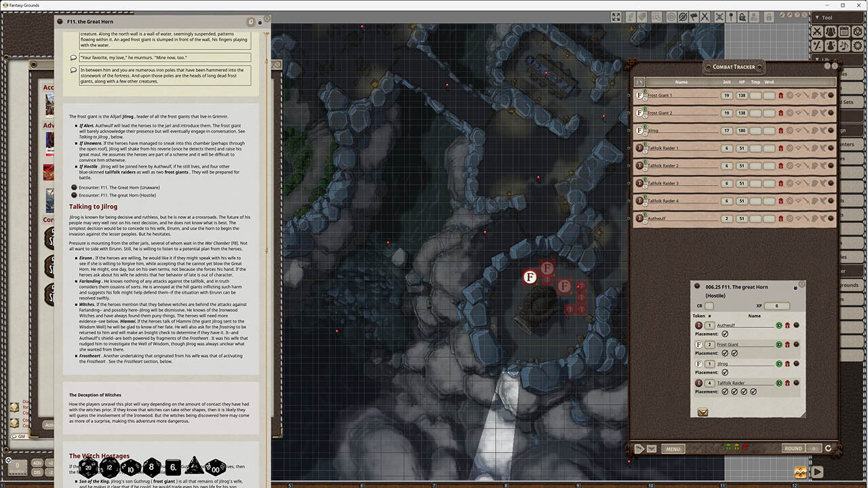The width and height of the screenshot is (868, 488).
Task: Click the d20 dice tower sidebar icon
Action: 858,31
